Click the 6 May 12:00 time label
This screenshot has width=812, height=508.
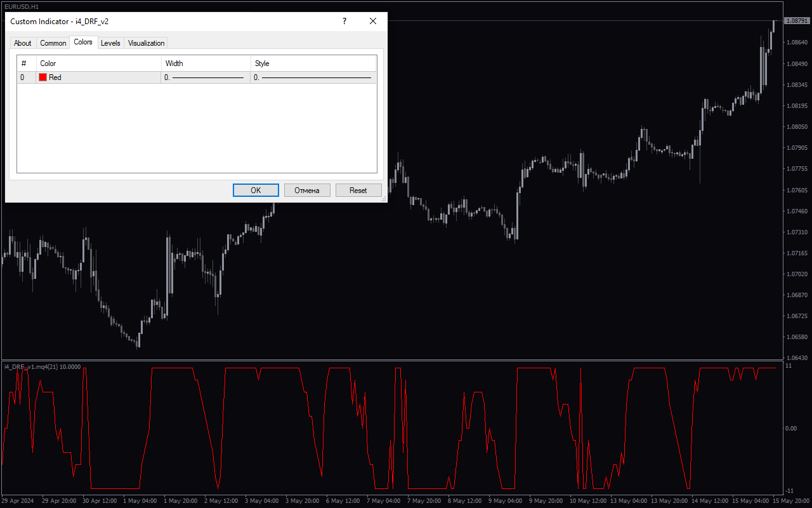click(342, 501)
